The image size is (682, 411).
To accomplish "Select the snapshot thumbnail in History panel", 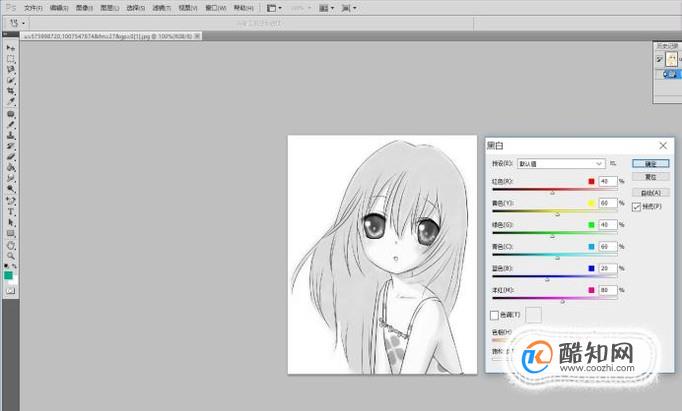I will (671, 59).
